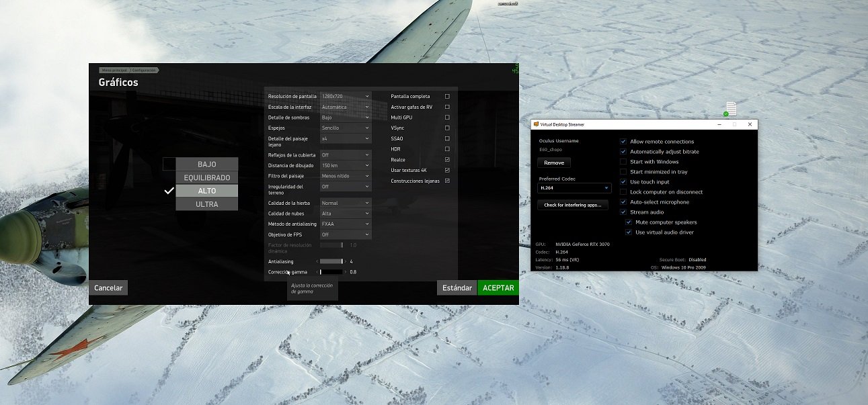Image resolution: width=868 pixels, height=405 pixels.
Task: Expand Escala de la interfaz dropdown
Action: 346,107
